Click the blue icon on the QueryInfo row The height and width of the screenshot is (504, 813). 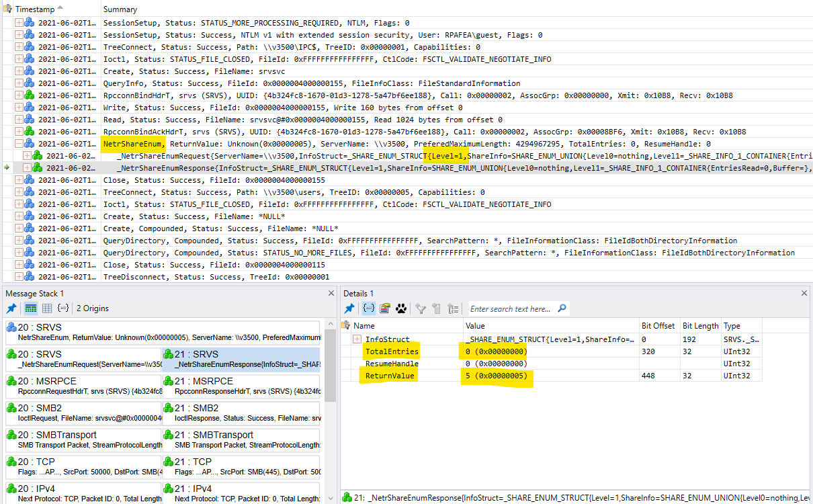29,83
